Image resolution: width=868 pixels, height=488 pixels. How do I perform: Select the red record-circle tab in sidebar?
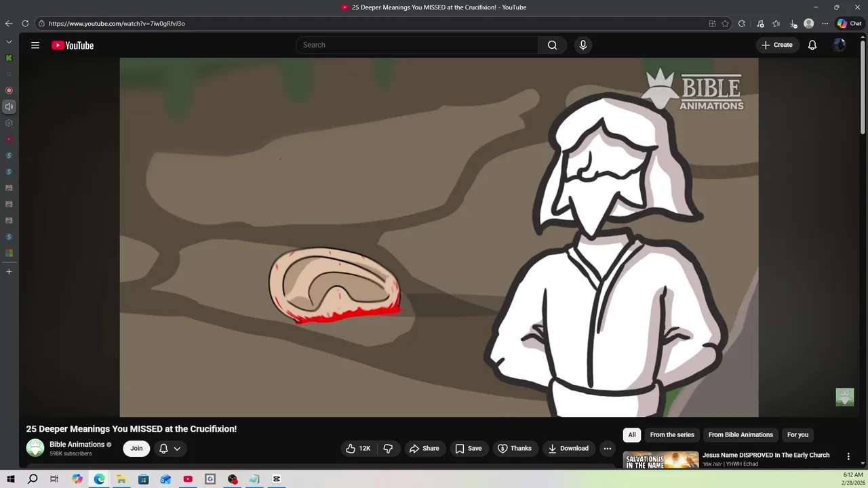point(9,90)
